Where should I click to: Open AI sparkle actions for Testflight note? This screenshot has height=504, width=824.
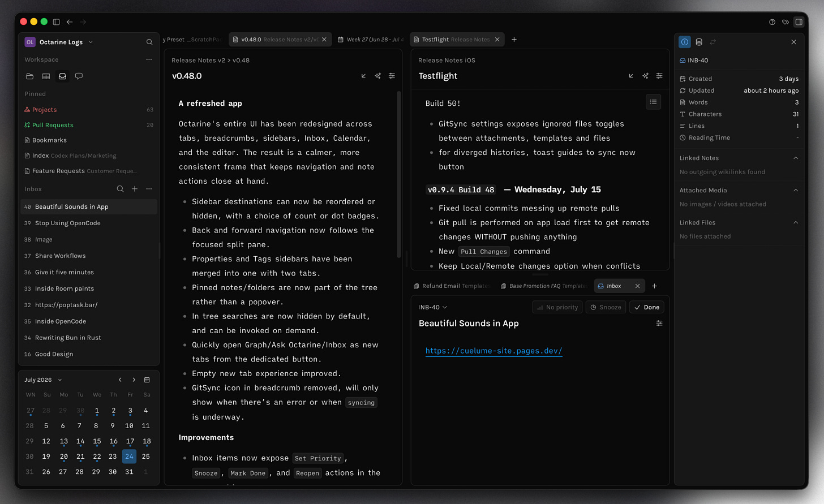click(x=645, y=76)
